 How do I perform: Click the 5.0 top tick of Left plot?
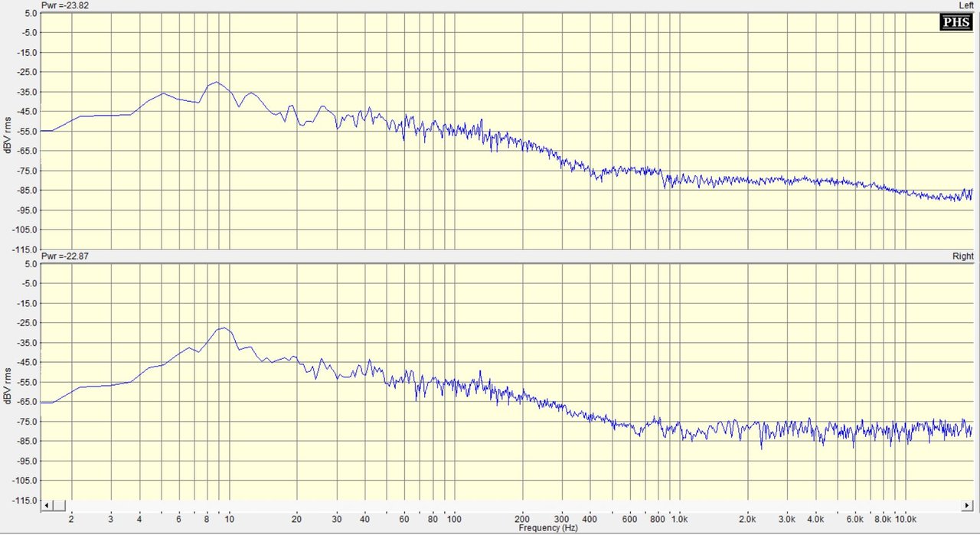click(x=29, y=13)
